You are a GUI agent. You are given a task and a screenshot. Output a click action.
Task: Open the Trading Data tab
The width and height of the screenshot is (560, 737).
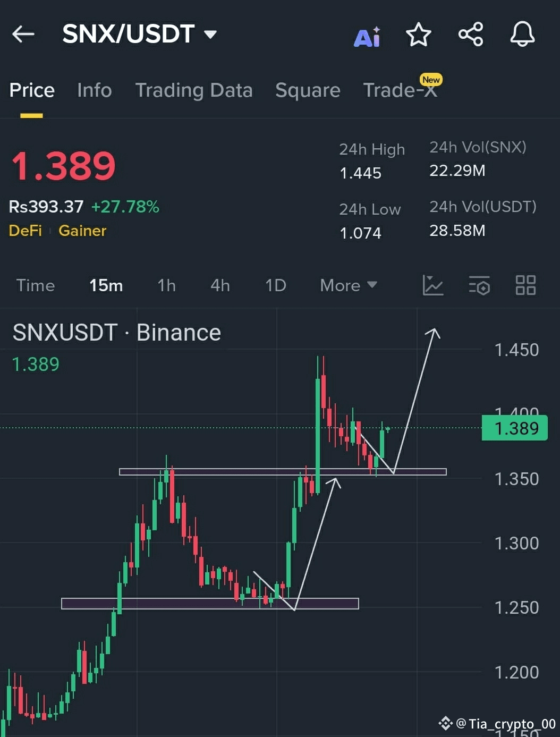click(x=194, y=90)
